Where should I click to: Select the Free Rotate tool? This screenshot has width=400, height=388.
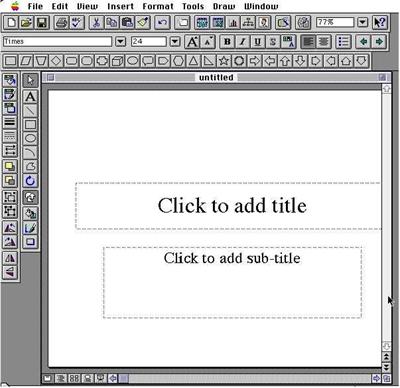30,181
